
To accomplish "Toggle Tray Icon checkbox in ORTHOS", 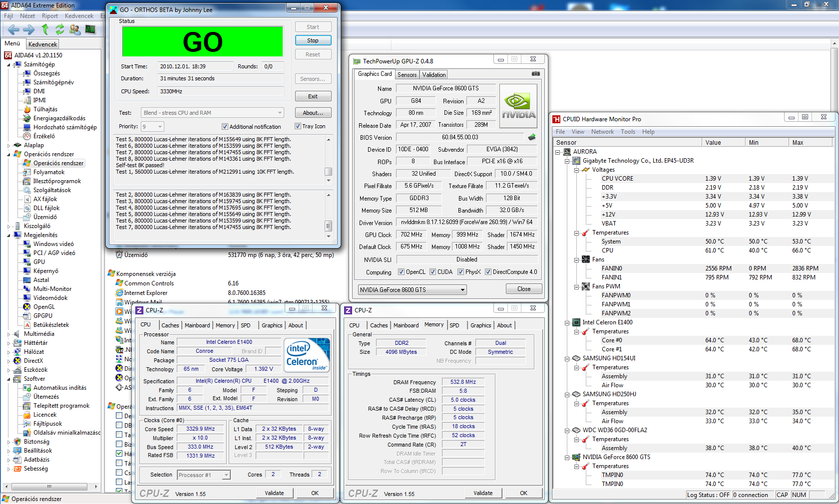I will 298,126.
